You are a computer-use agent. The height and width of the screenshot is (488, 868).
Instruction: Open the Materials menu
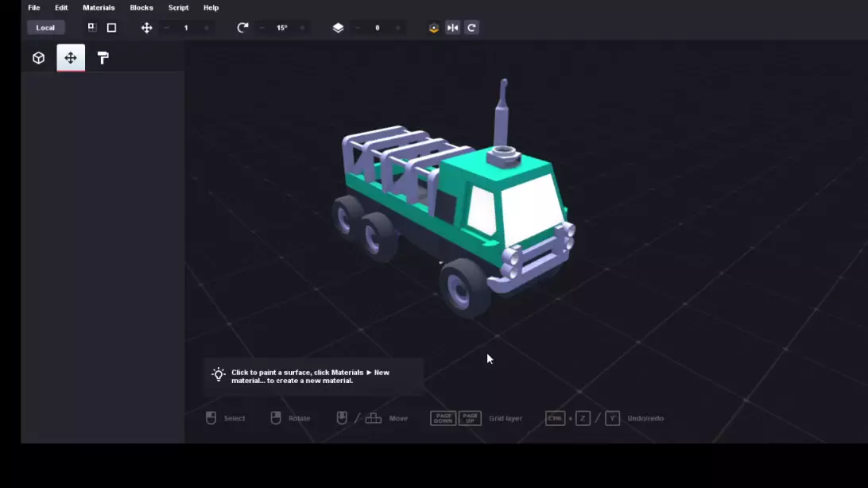[99, 8]
